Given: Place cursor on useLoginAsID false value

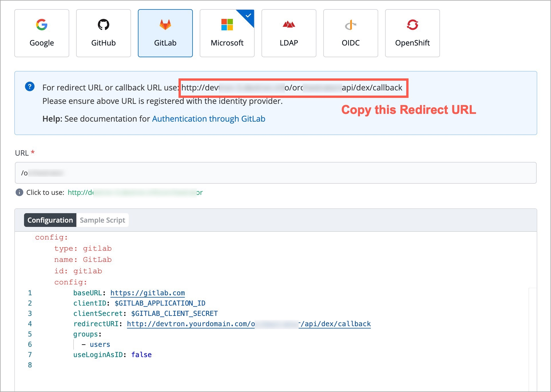Looking at the screenshot, I should pos(141,355).
